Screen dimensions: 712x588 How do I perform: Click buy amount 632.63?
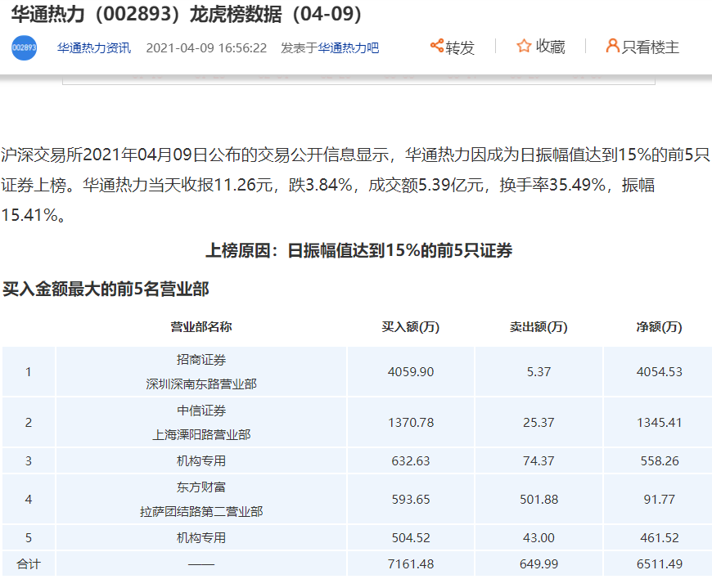point(411,461)
